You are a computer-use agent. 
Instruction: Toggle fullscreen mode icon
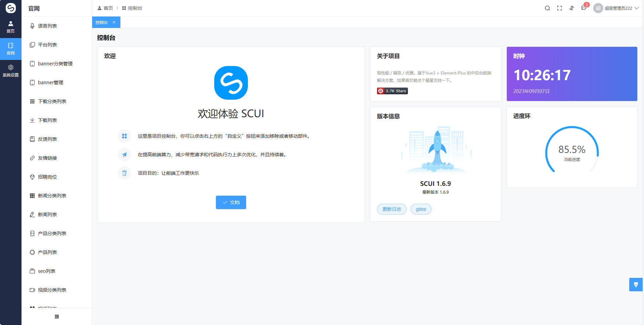[x=560, y=8]
